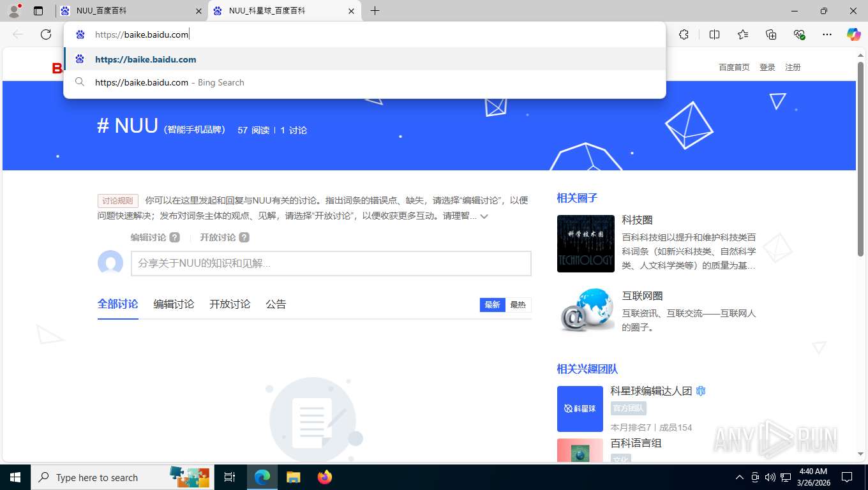Viewport: 868px width, 490px height.
Task: Open the notification center icon
Action: pyautogui.click(x=847, y=477)
